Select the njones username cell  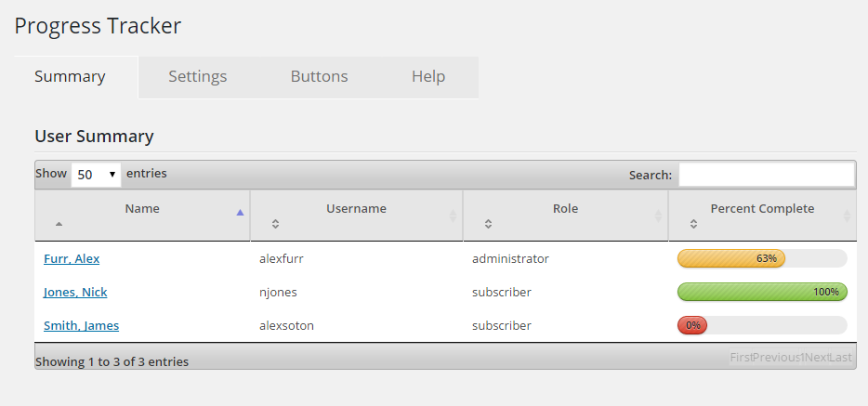278,292
